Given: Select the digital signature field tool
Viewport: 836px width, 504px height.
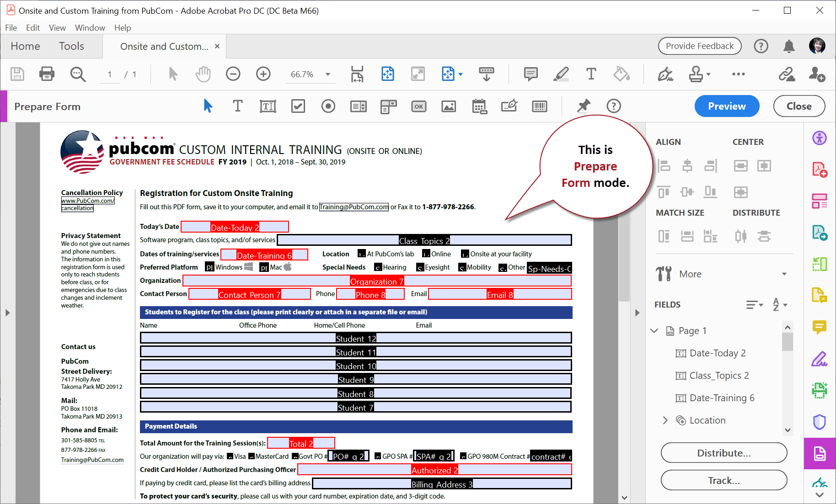Looking at the screenshot, I should 509,106.
